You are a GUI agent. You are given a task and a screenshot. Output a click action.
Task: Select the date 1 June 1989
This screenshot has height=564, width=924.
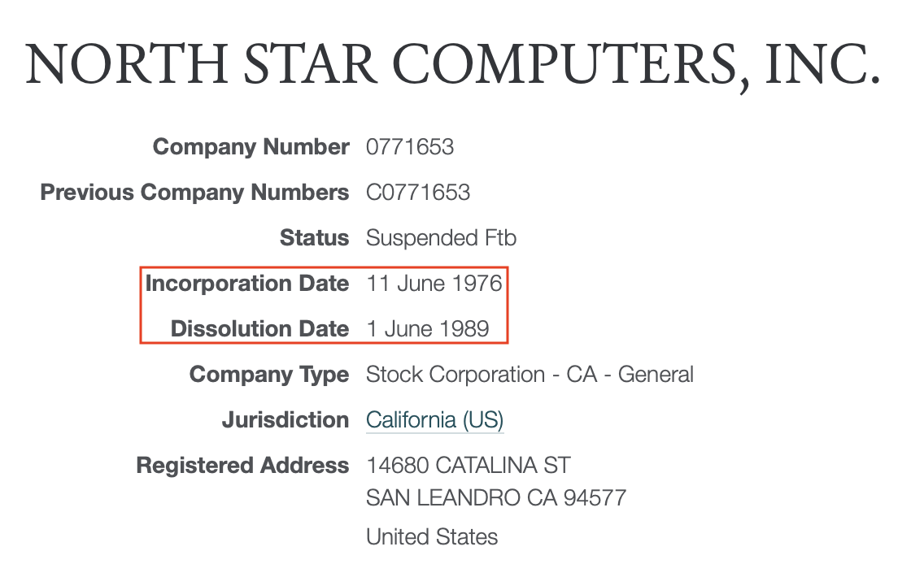click(428, 329)
